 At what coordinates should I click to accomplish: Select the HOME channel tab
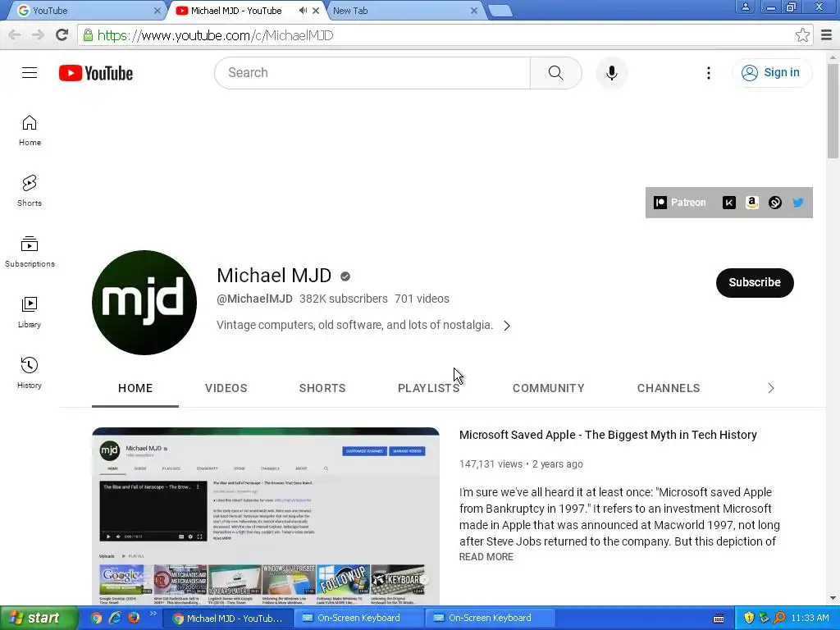135,388
